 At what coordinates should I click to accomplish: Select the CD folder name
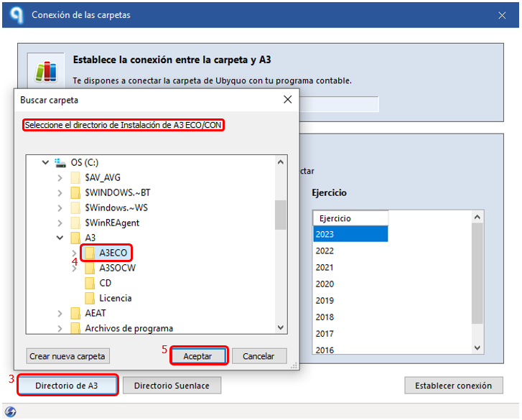106,283
